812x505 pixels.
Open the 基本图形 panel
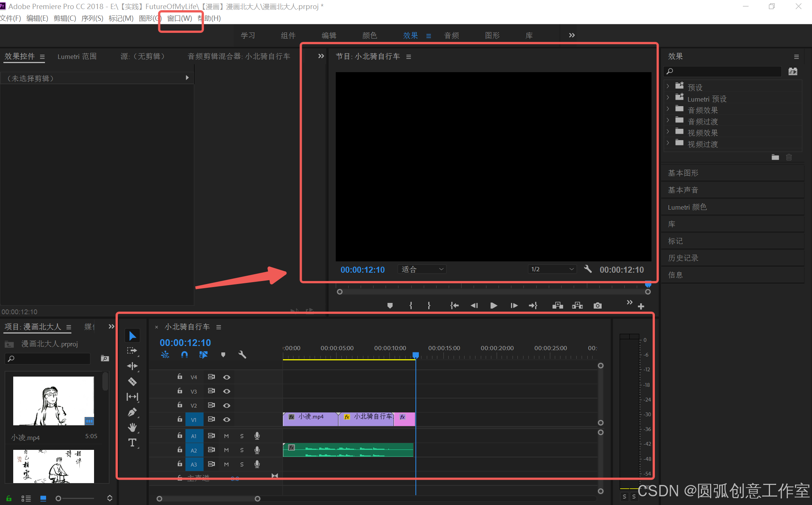683,173
